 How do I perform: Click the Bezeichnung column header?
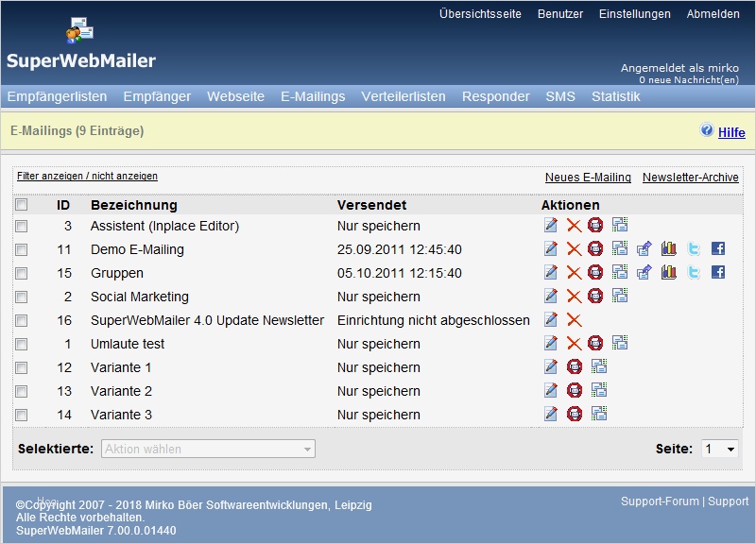(134, 205)
